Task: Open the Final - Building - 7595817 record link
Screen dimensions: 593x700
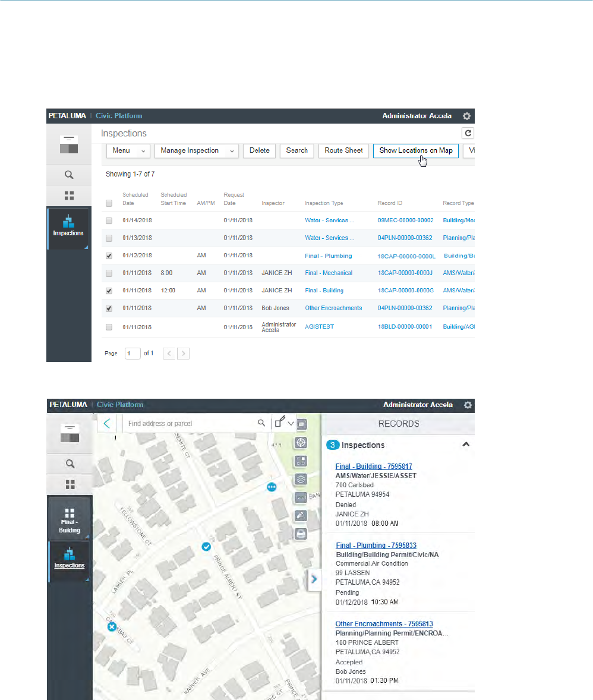Action: pyautogui.click(x=374, y=466)
